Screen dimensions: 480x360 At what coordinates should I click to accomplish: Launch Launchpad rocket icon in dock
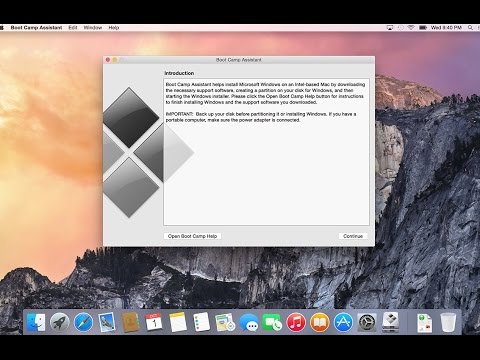click(60, 322)
